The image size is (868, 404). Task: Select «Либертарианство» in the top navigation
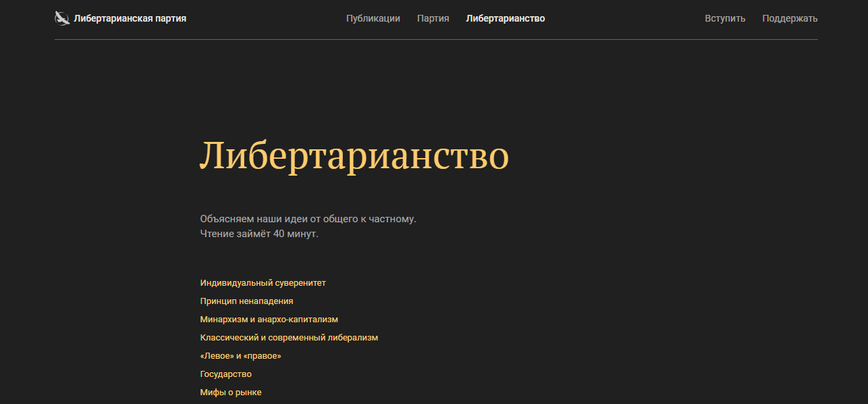pos(505,18)
